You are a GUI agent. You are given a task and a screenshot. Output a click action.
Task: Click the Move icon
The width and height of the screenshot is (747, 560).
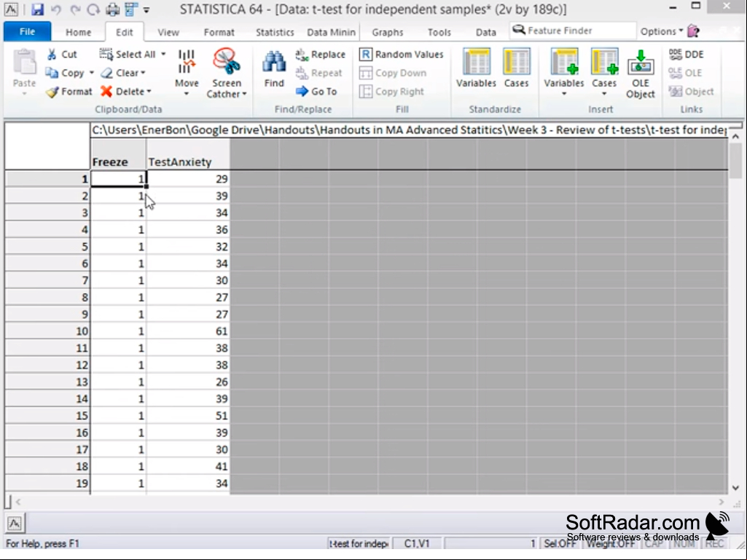click(x=187, y=61)
